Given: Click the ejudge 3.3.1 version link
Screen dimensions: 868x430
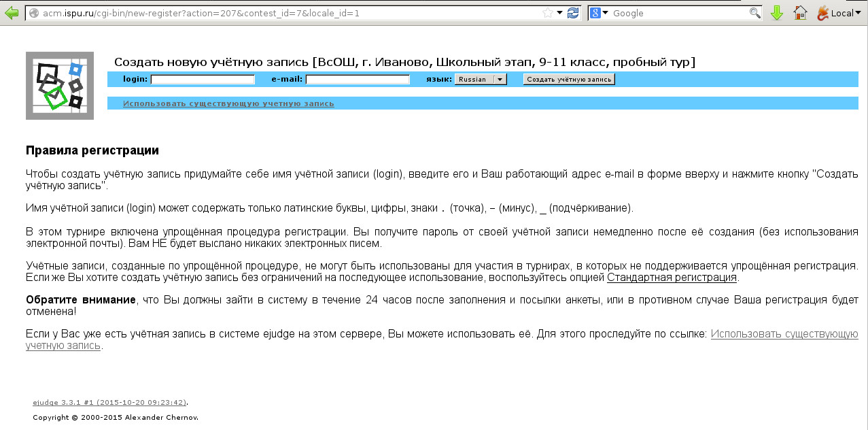Looking at the screenshot, I should [x=109, y=402].
